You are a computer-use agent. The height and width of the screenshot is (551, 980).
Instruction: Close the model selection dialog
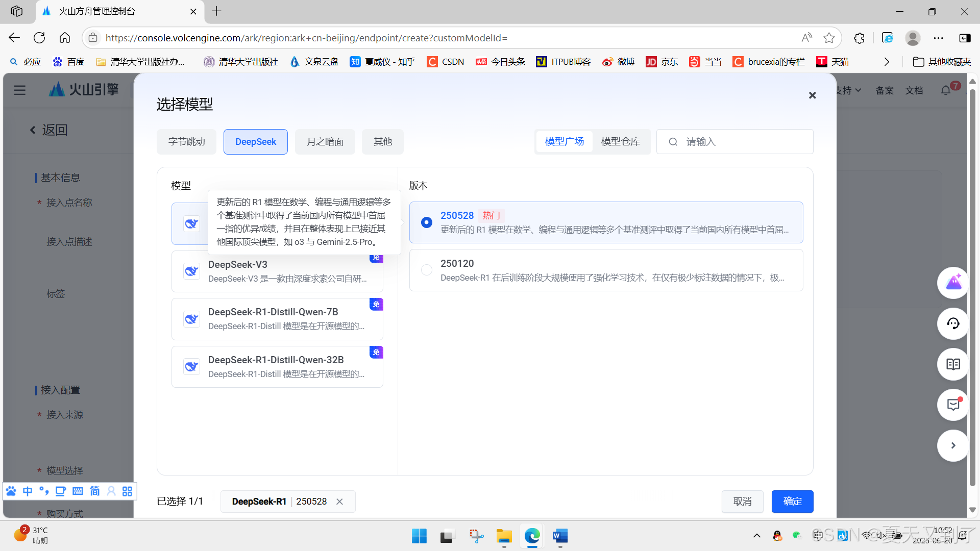812,95
